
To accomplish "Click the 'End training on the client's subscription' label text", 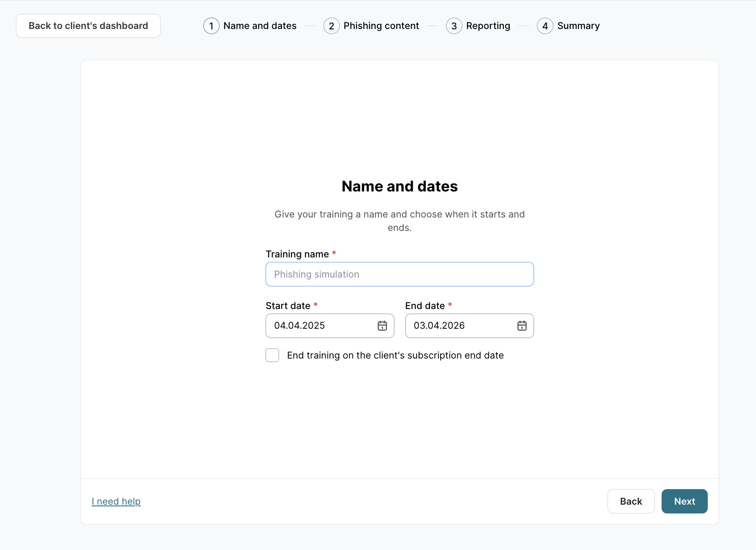I will click(395, 355).
